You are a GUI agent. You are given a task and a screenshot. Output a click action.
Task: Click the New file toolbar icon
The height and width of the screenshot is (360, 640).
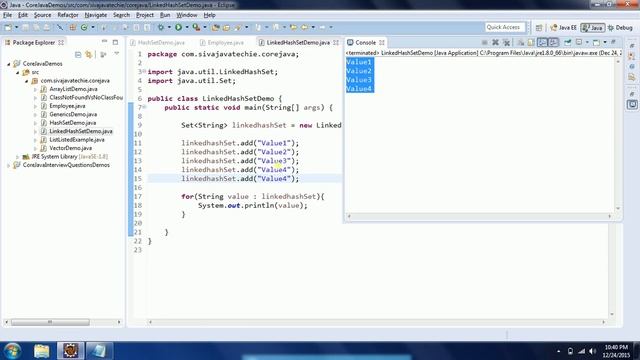click(8, 27)
